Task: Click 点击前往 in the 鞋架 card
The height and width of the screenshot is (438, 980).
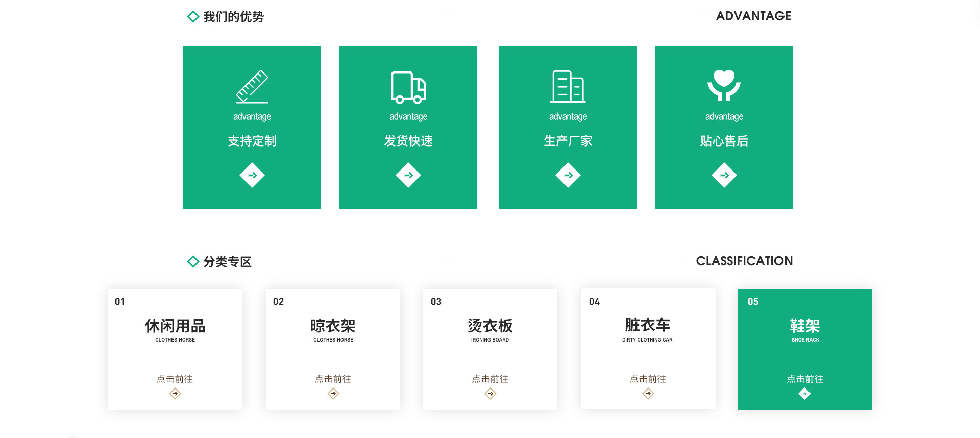Action: 805,379
